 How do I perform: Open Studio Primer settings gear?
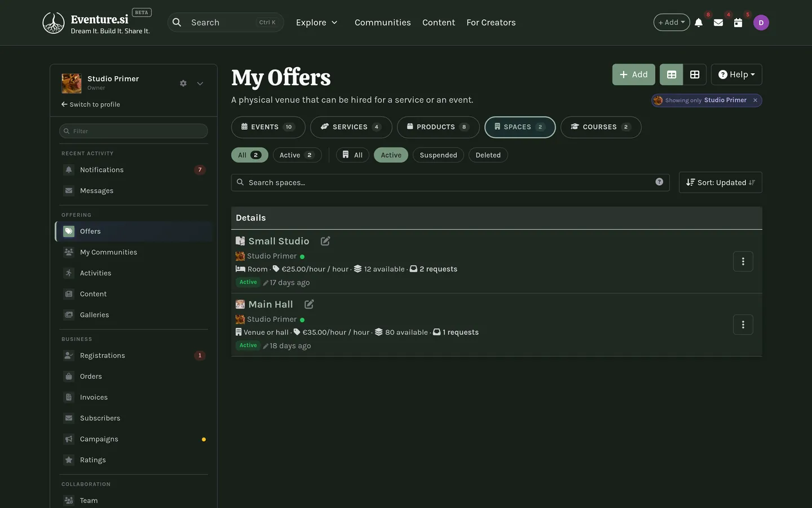pos(183,84)
